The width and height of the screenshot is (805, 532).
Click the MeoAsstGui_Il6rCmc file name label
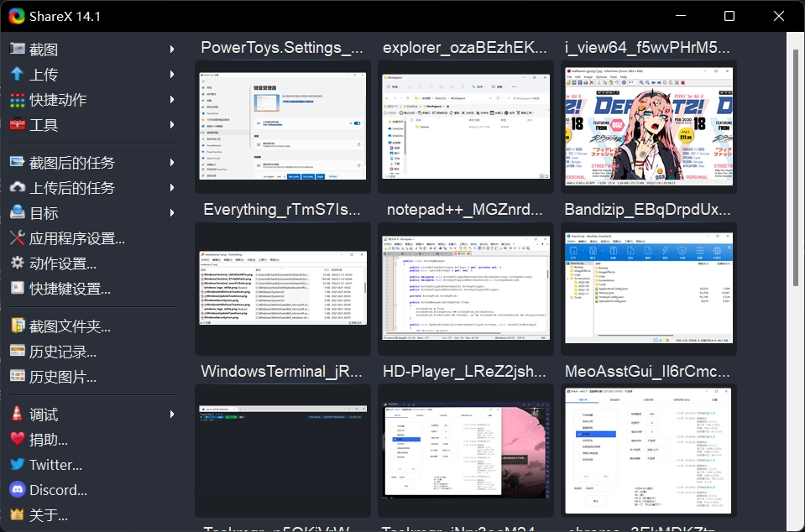click(647, 371)
